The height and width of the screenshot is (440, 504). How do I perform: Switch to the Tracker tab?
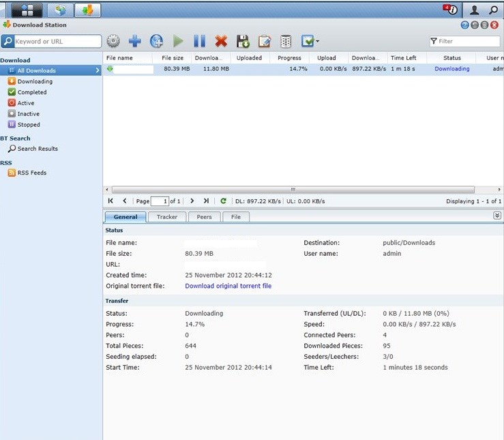click(x=167, y=217)
